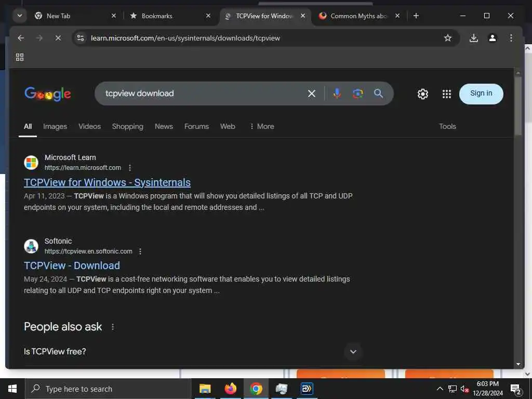532x399 pixels.
Task: Open options for Microsoft Learn result
Action: (x=130, y=168)
